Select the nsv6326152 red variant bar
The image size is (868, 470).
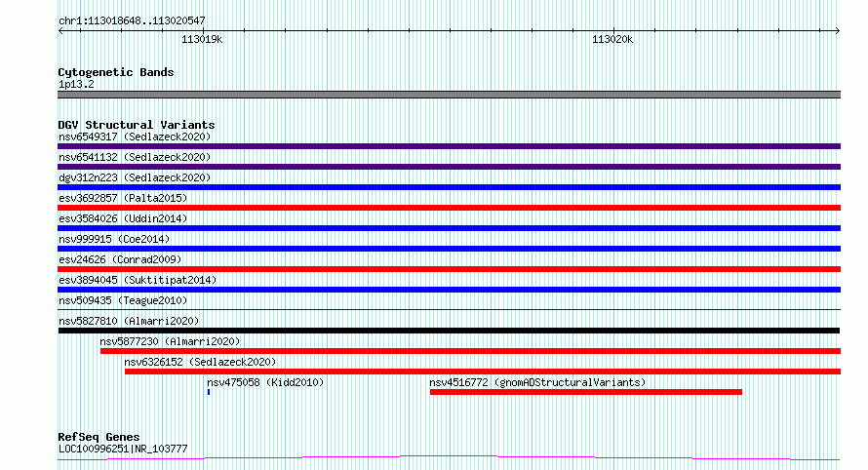tap(483, 372)
